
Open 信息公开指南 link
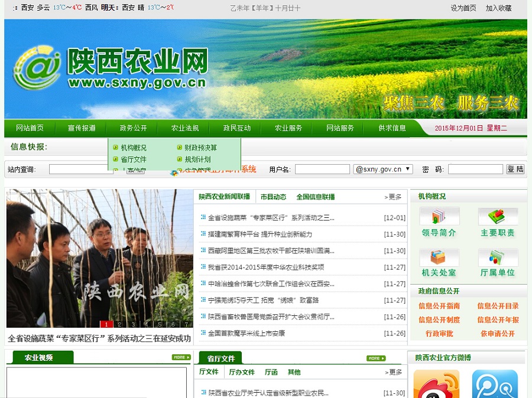[439, 306]
